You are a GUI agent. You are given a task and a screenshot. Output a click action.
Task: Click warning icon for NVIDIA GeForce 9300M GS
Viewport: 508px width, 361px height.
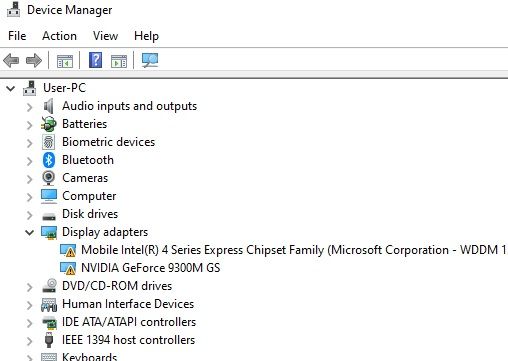pos(68,268)
